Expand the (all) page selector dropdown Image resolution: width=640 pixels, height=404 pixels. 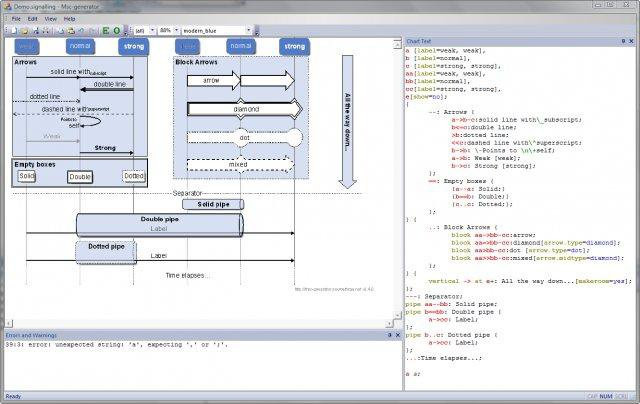[152, 31]
